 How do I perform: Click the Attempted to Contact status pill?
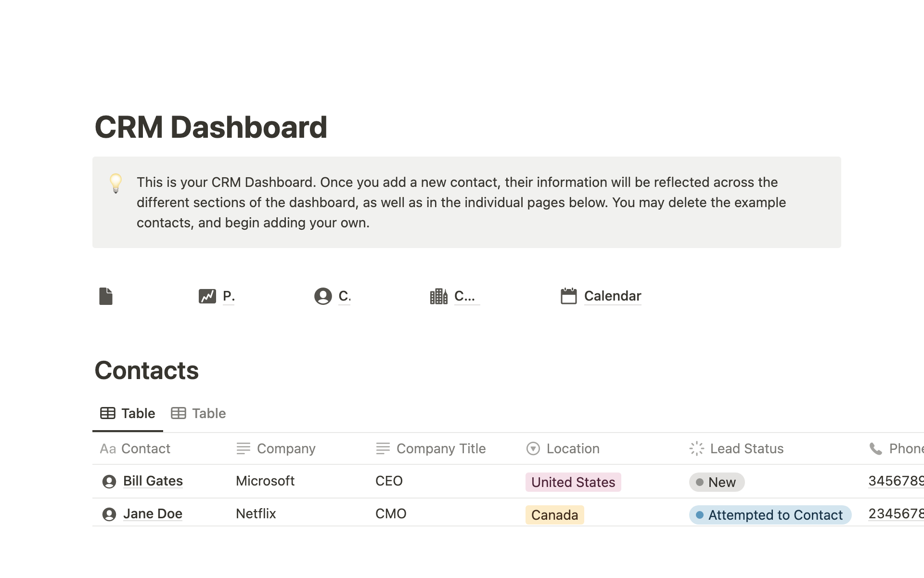(770, 515)
